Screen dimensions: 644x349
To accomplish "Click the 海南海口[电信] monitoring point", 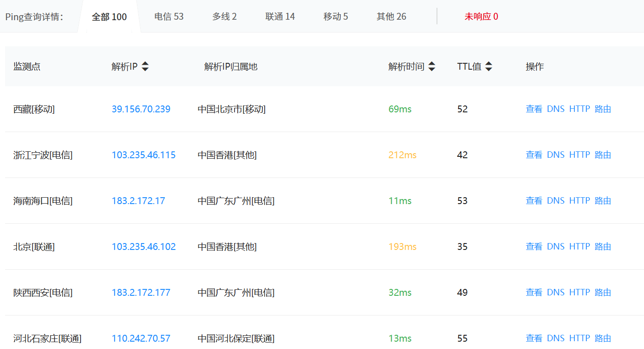I will 43,201.
